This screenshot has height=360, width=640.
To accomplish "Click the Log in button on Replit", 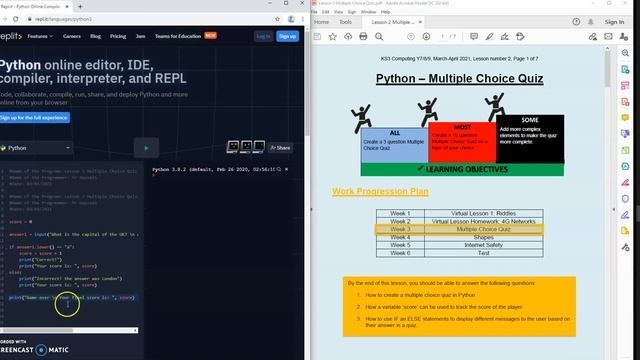I will [263, 36].
